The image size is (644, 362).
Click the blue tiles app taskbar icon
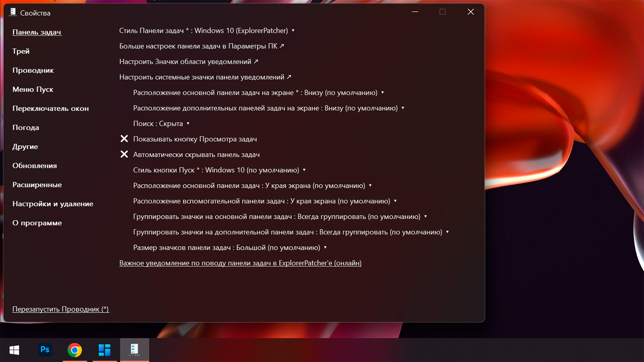(105, 350)
